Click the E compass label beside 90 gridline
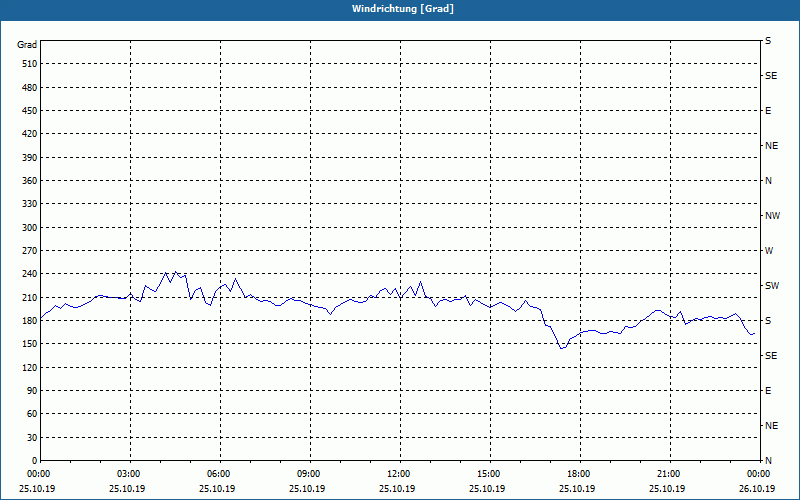The image size is (800, 500). [768, 391]
